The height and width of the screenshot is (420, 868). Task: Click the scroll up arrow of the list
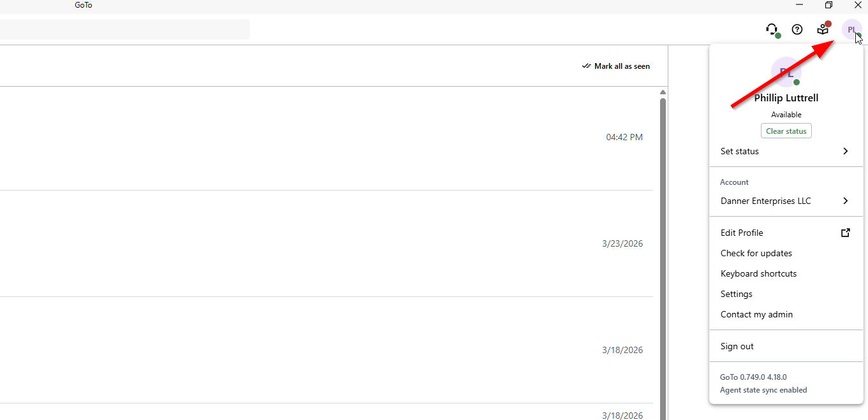[x=663, y=92]
